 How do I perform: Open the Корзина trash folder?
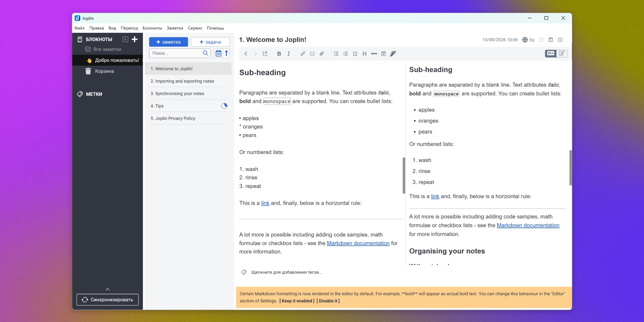click(107, 71)
